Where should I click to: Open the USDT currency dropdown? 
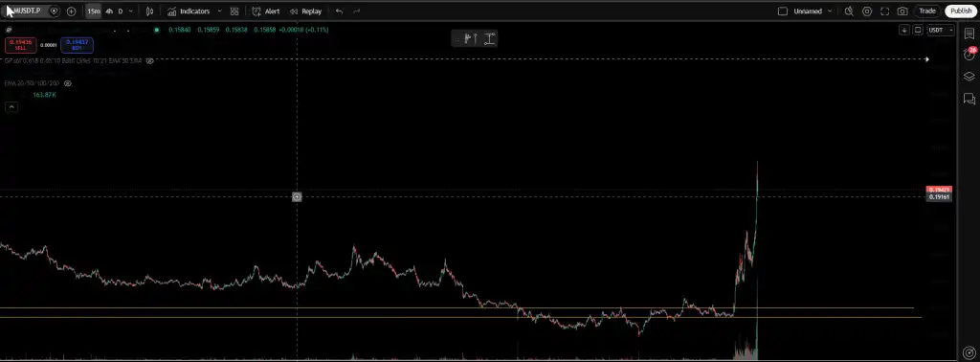[x=941, y=30]
